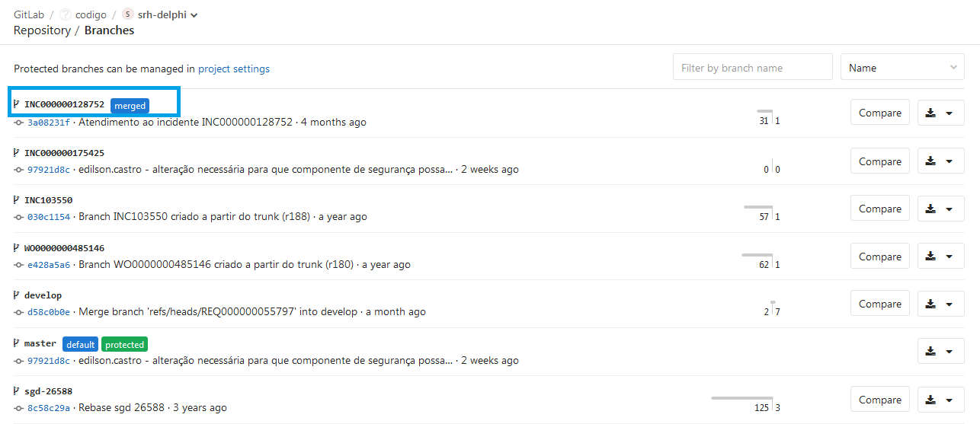Click download icon for master branch
Viewport: 980px width, 424px height.
tap(930, 351)
